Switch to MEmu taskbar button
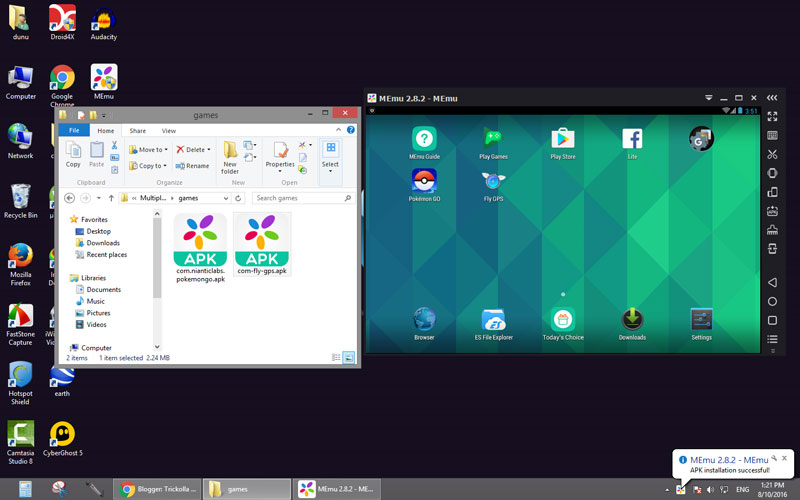This screenshot has height=500, width=800. (x=337, y=489)
